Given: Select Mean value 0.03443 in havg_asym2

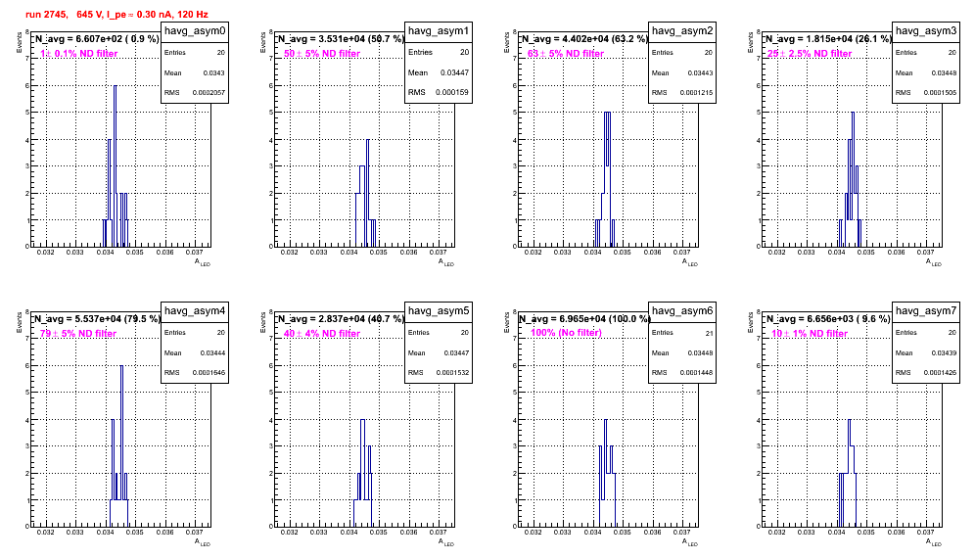Looking at the screenshot, I should point(700,72).
